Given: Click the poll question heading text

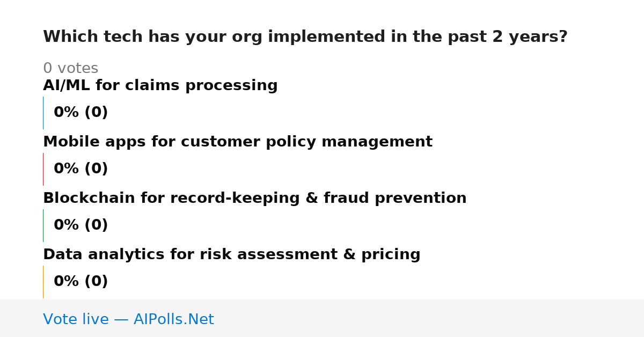Looking at the screenshot, I should pos(305,37).
